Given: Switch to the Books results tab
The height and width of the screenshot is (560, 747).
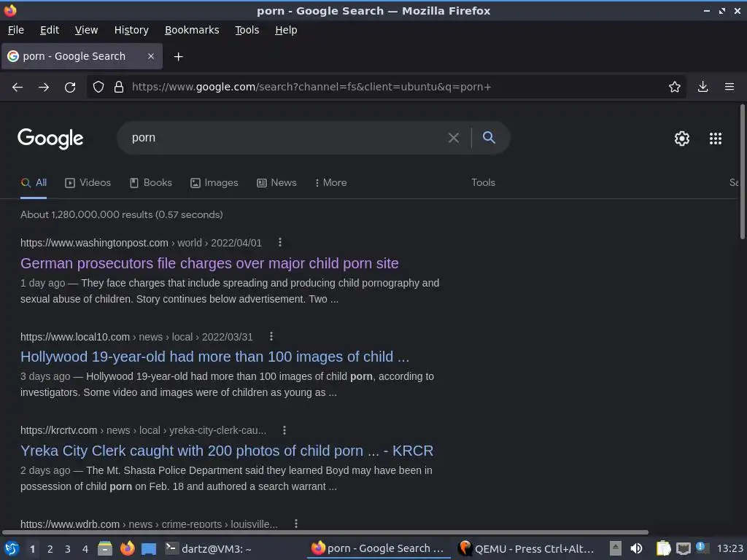Looking at the screenshot, I should [151, 183].
